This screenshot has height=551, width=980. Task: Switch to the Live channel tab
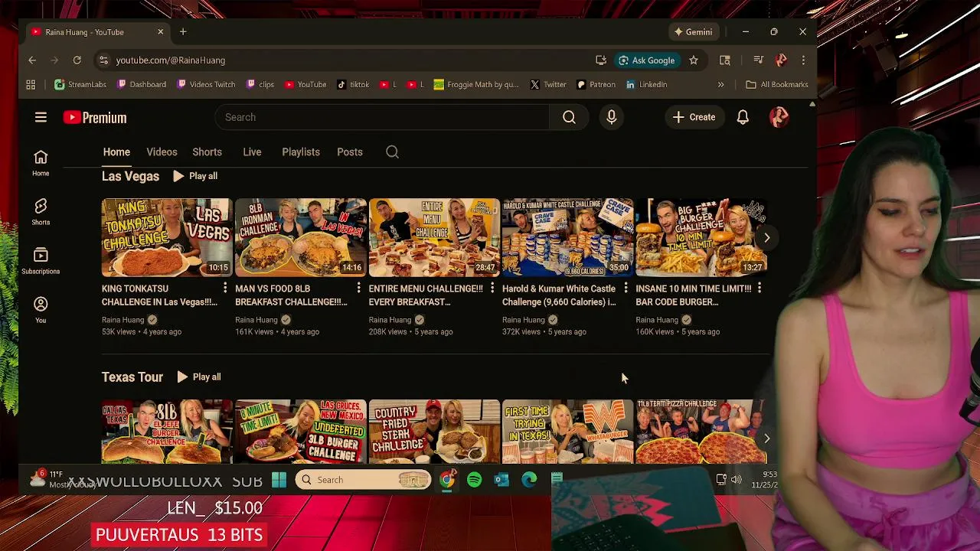(252, 152)
